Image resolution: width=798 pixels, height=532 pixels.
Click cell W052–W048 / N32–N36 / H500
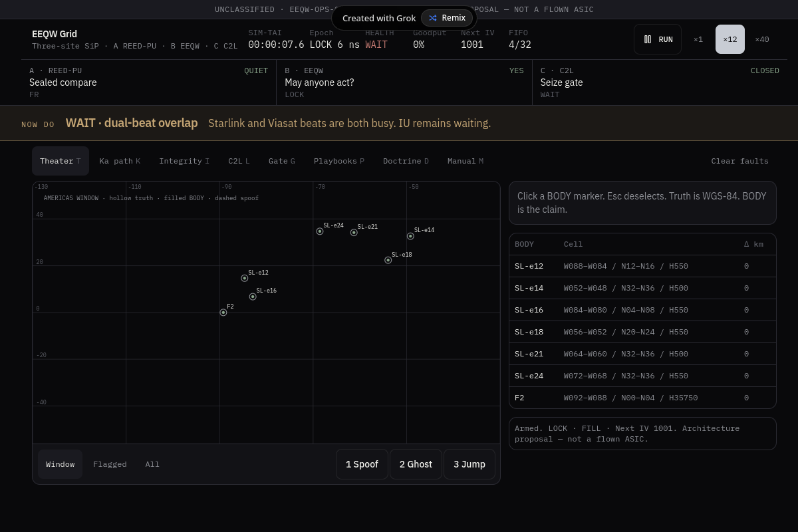(626, 288)
